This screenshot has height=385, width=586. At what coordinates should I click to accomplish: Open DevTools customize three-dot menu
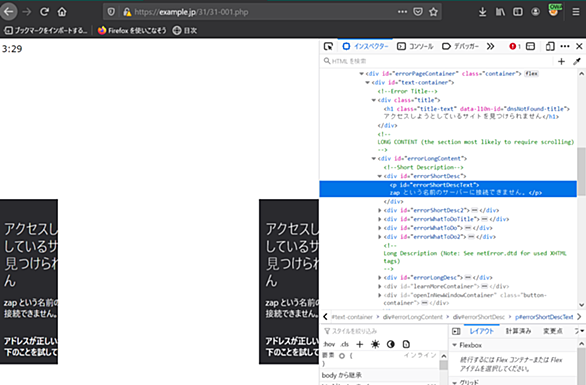[565, 46]
